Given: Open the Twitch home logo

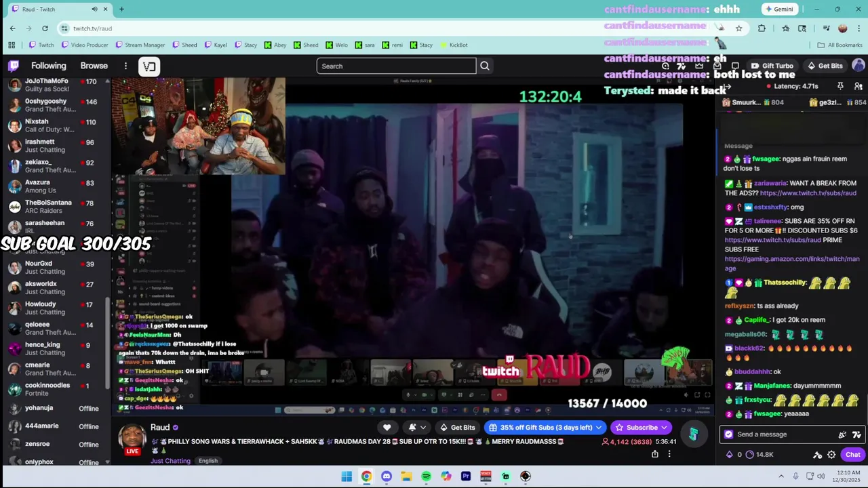Looking at the screenshot, I should [14, 66].
